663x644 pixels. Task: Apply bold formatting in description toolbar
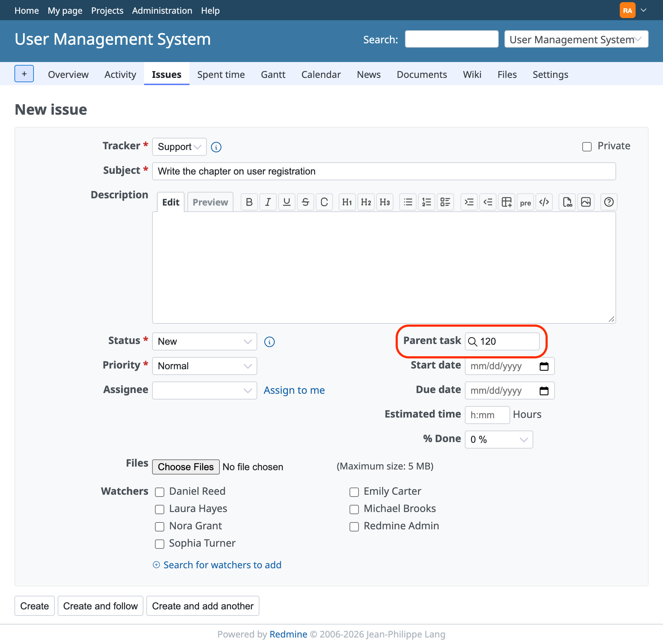(249, 202)
